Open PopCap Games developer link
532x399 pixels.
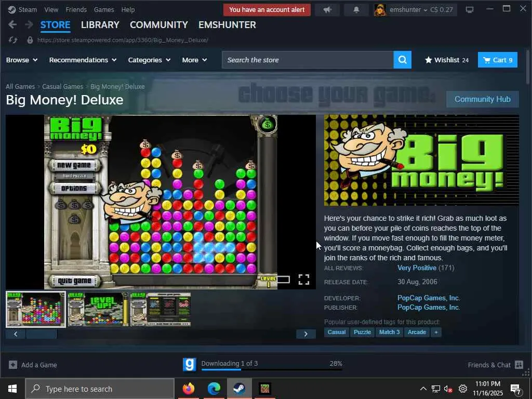click(429, 298)
